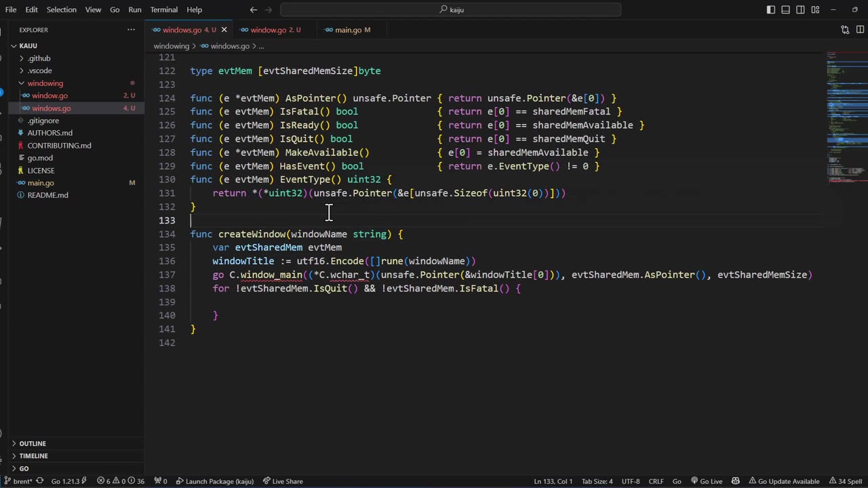Toggle primary sidebar layout icon
Image resolution: width=868 pixels, height=488 pixels.
(771, 9)
